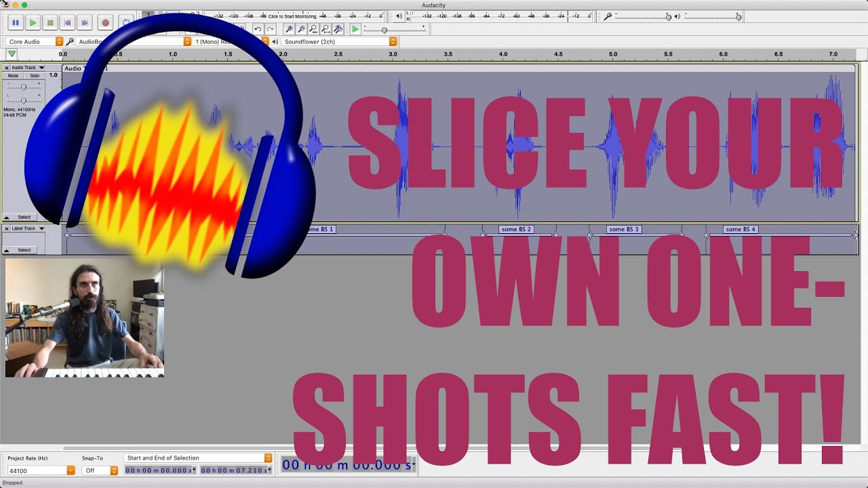Adjust the playback volume slider

[712, 16]
